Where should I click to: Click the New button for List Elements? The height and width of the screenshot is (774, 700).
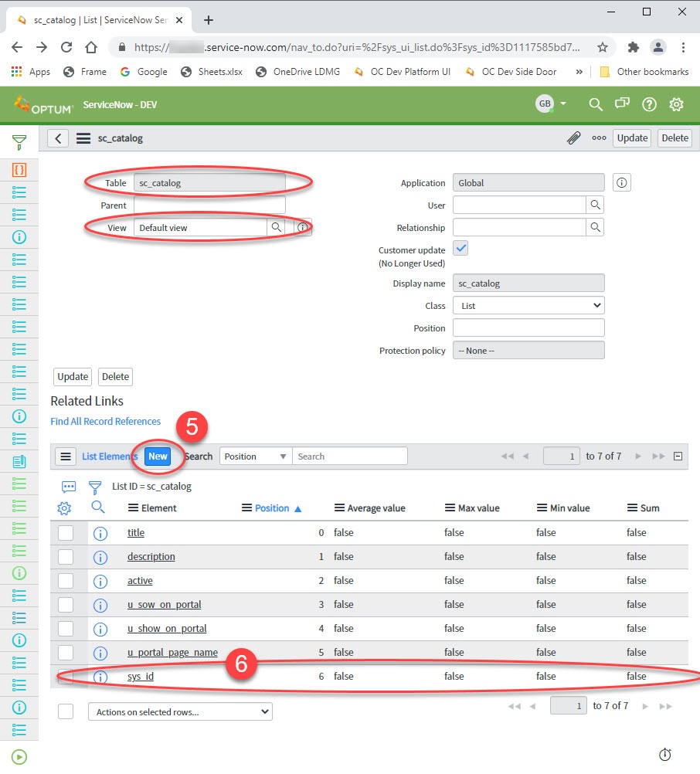[x=158, y=457]
